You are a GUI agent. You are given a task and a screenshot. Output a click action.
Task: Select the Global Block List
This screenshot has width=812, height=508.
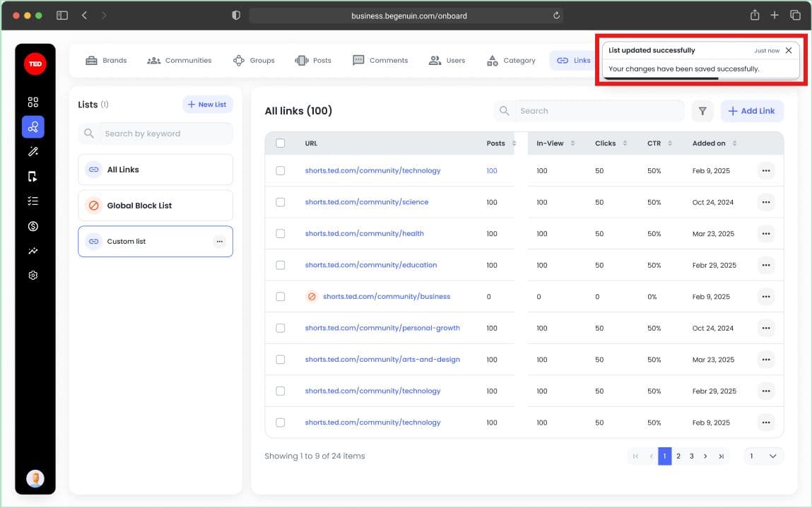pyautogui.click(x=155, y=206)
